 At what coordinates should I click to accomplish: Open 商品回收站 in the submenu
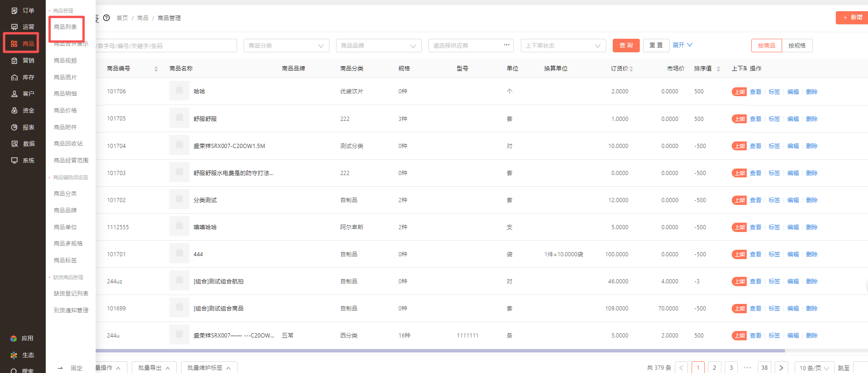point(68,144)
